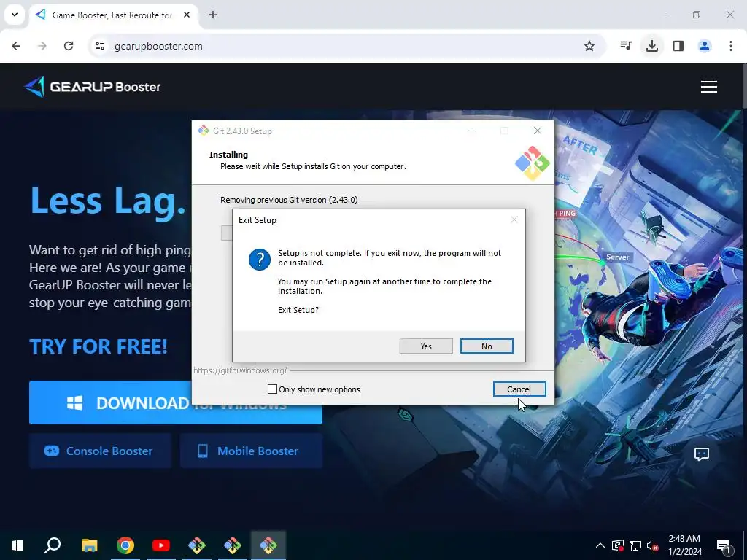Open the taskbar clock and date

pos(684,545)
